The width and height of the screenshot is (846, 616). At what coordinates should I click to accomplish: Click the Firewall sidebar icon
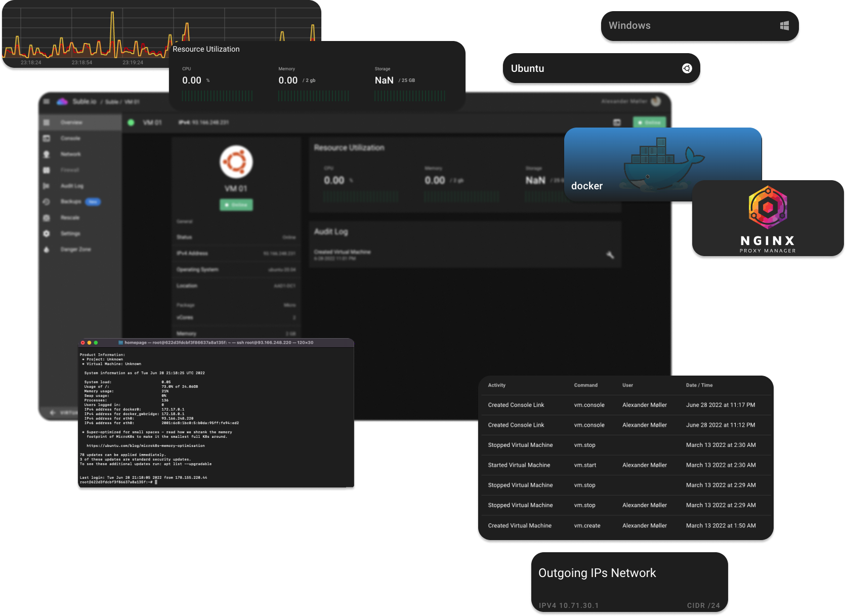(47, 170)
